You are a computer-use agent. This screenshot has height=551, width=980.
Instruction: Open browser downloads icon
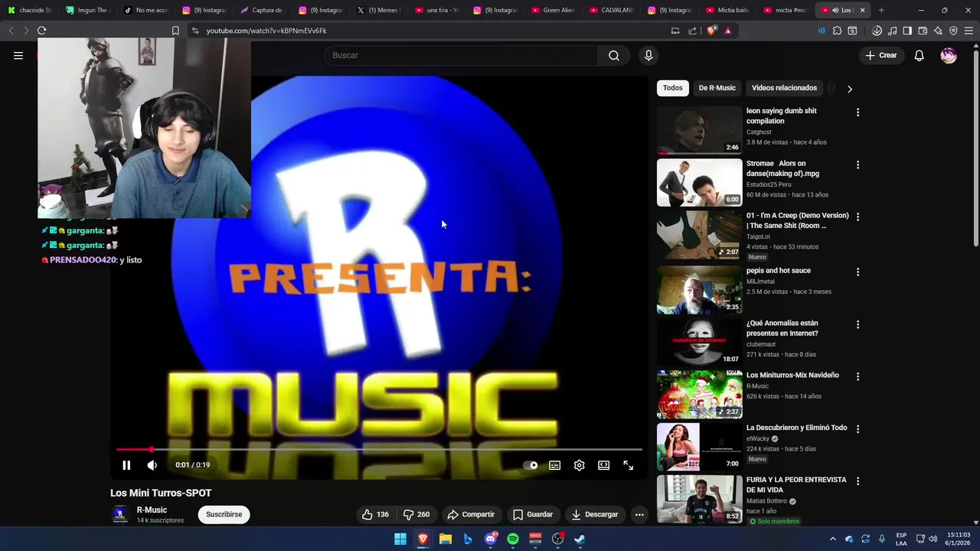[x=877, y=31]
